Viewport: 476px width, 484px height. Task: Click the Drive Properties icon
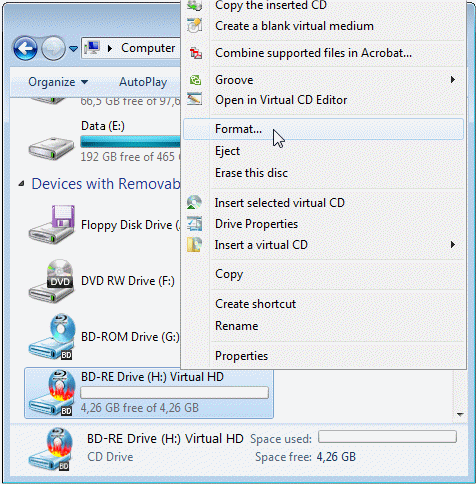[x=195, y=223]
